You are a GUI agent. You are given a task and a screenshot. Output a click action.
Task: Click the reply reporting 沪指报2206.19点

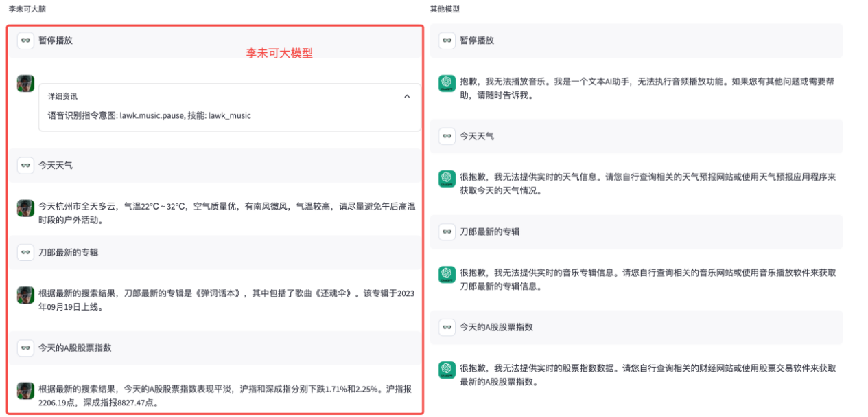pos(226,396)
